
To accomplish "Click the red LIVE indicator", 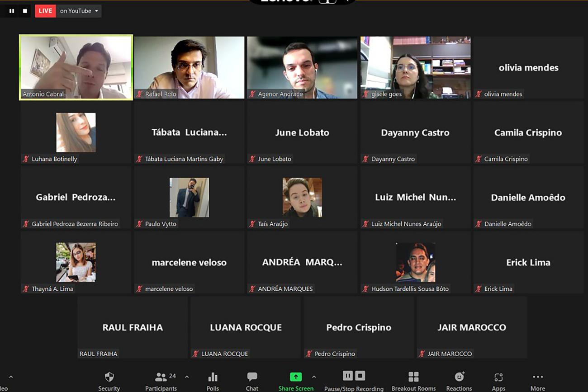I will pos(45,11).
